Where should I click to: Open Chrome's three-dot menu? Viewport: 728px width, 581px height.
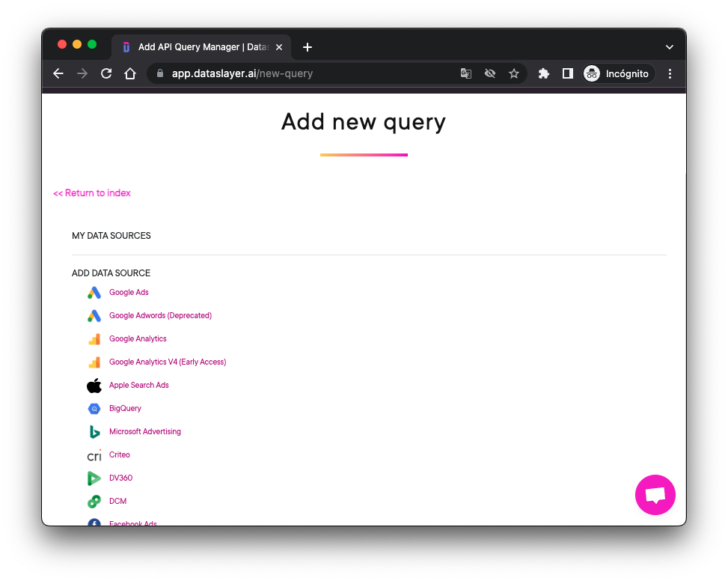(x=670, y=73)
